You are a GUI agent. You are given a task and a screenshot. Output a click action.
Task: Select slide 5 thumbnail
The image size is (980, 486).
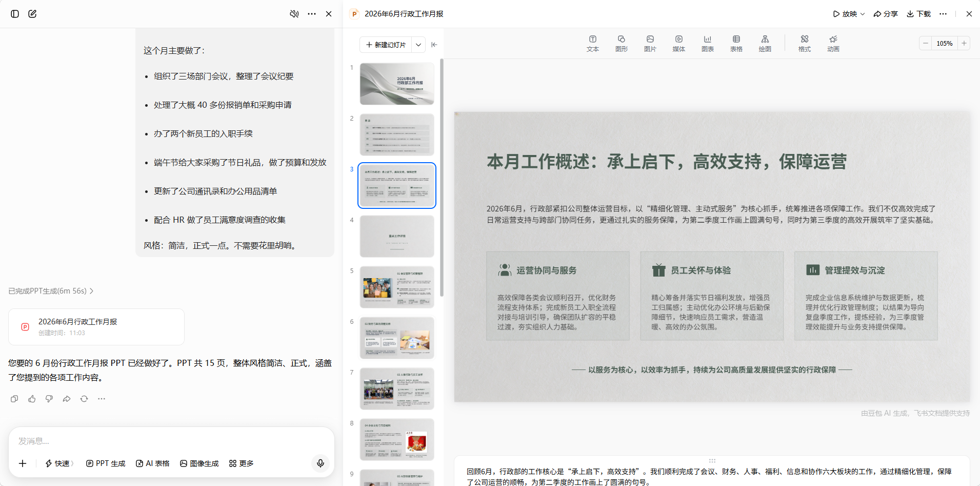tap(397, 287)
